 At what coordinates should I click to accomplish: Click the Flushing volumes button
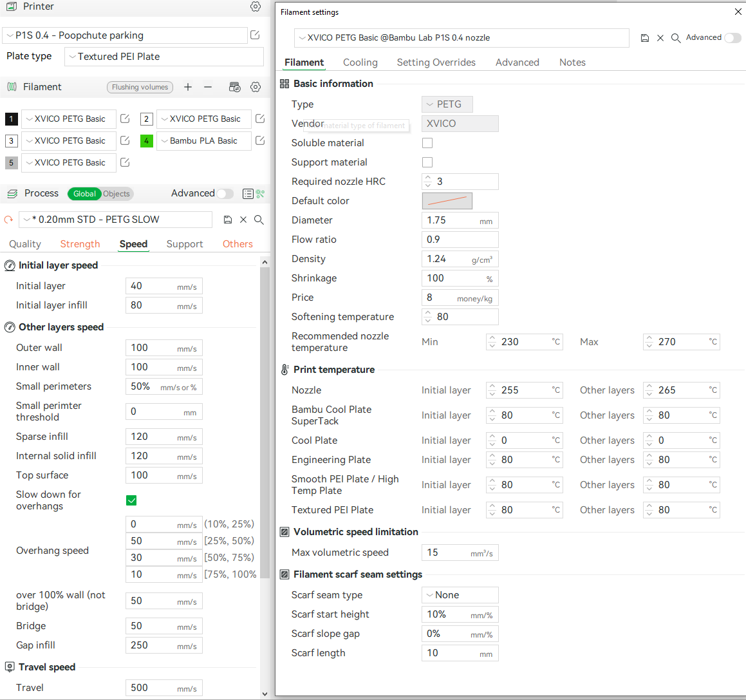tap(140, 87)
